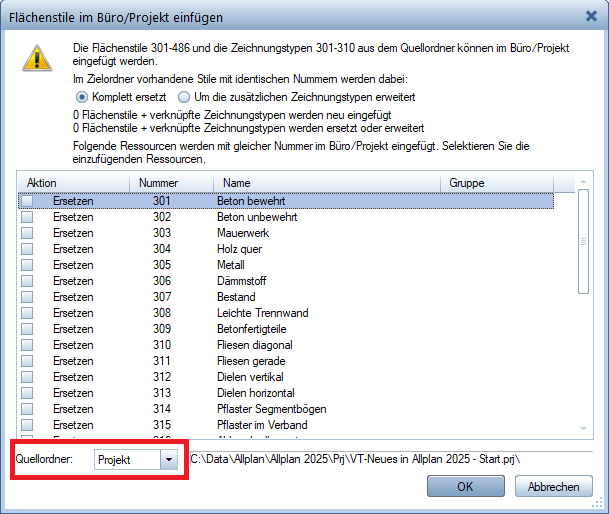Select the row name Mauerwerk

coord(243,233)
